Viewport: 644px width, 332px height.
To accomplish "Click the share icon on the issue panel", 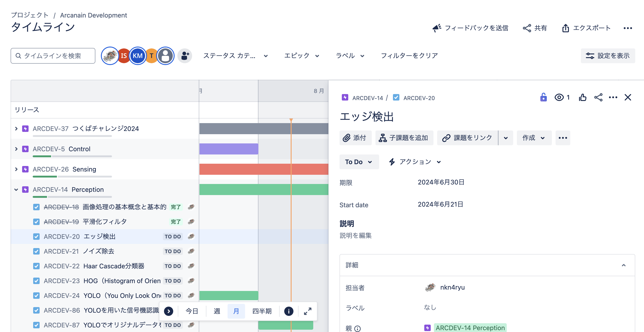I will 598,98.
